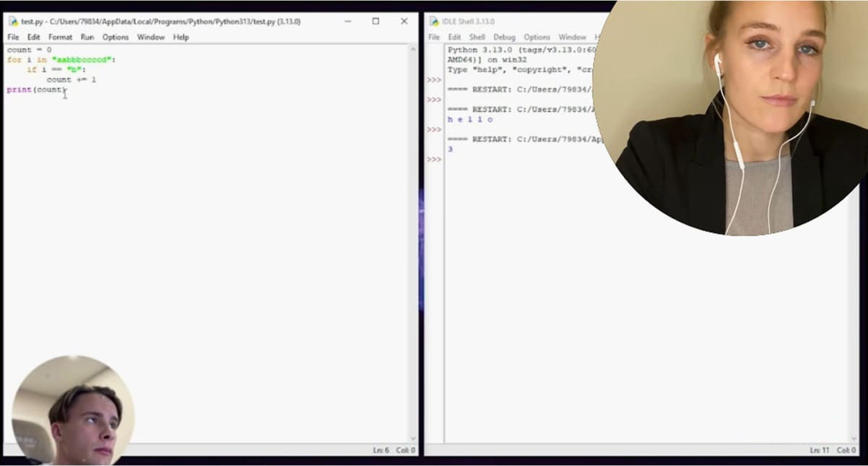
Task: Click the editor scrollbar up arrow
Action: pos(413,50)
